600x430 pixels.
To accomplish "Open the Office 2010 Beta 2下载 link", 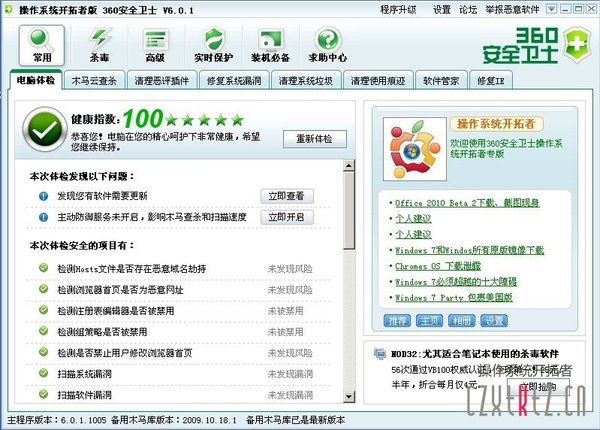I will 467,203.
